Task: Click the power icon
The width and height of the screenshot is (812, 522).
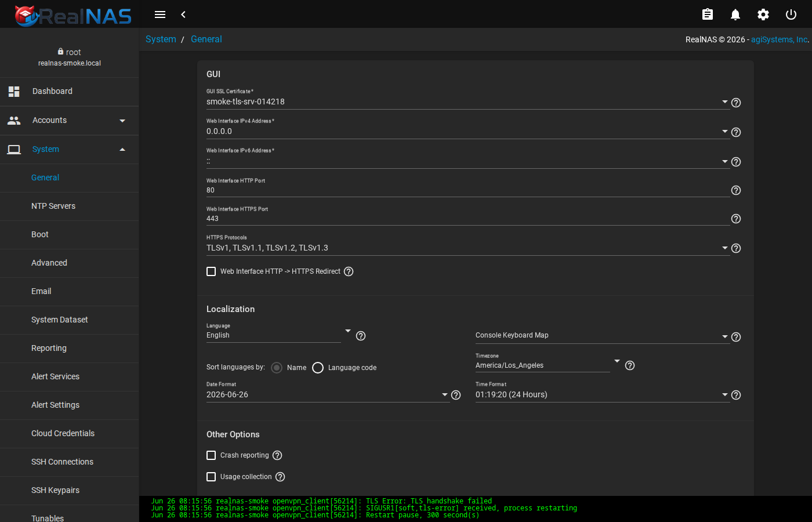Action: 791,14
